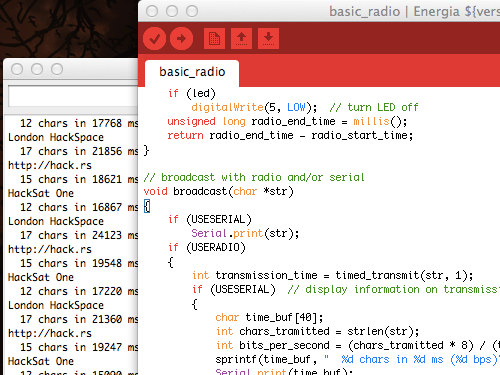The image size is (500, 375).
Task: Click the Verify checkmark button
Action: coord(155,39)
